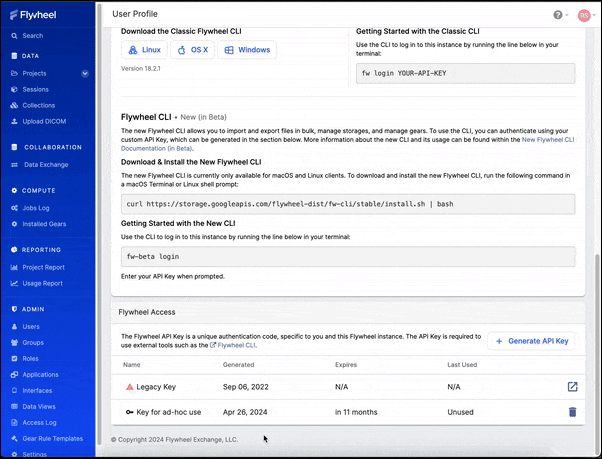Select the Sep 06, 2022 date cell
The width and height of the screenshot is (602, 459).
click(x=246, y=387)
